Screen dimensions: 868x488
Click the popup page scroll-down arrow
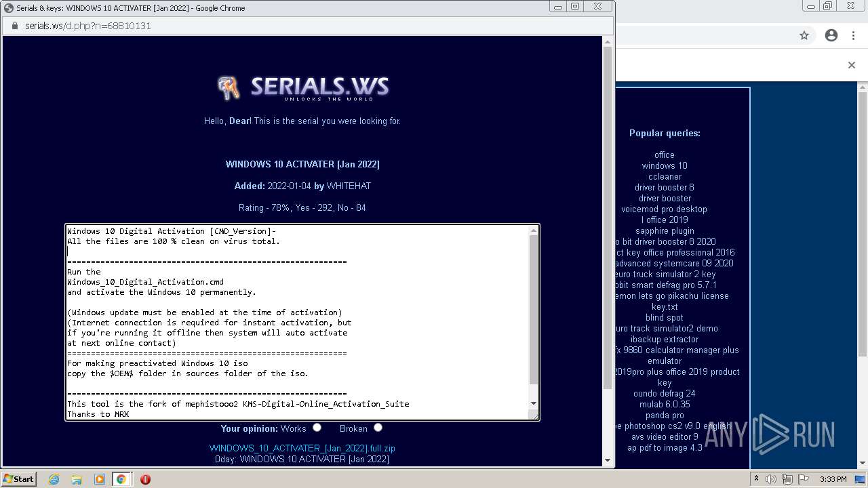coord(607,461)
